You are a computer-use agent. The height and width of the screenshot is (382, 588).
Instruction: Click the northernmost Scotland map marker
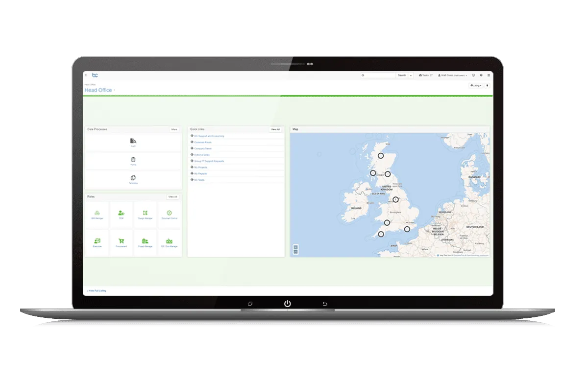point(381,156)
